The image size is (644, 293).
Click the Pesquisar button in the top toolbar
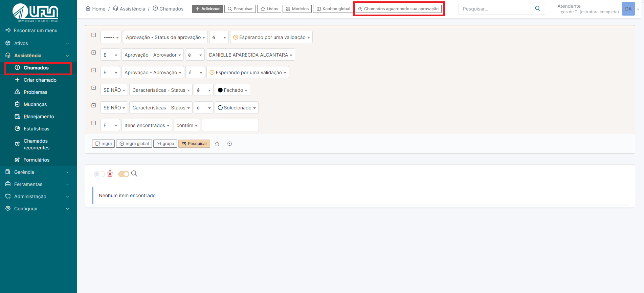click(x=240, y=9)
